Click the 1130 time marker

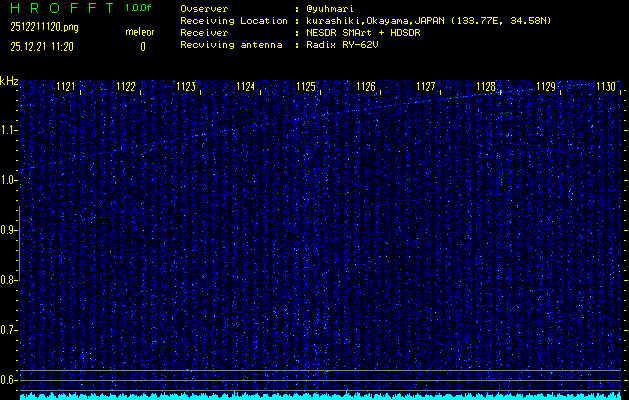point(606,87)
